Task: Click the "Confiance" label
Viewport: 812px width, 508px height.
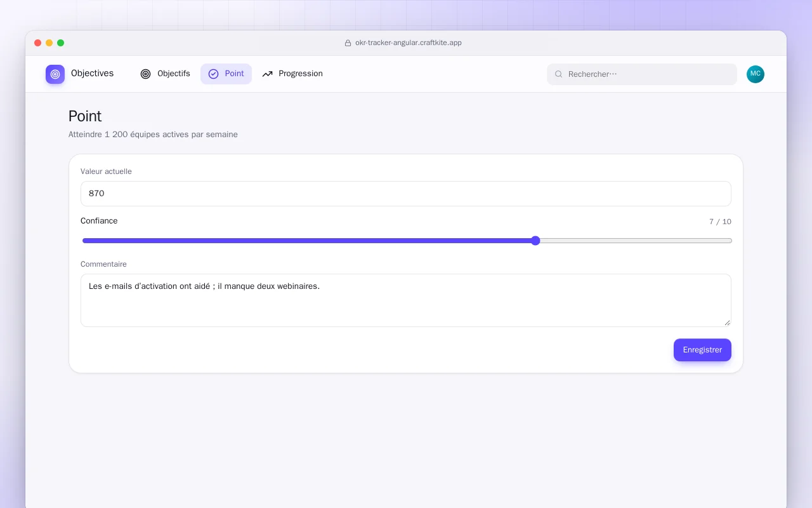Action: pos(99,221)
